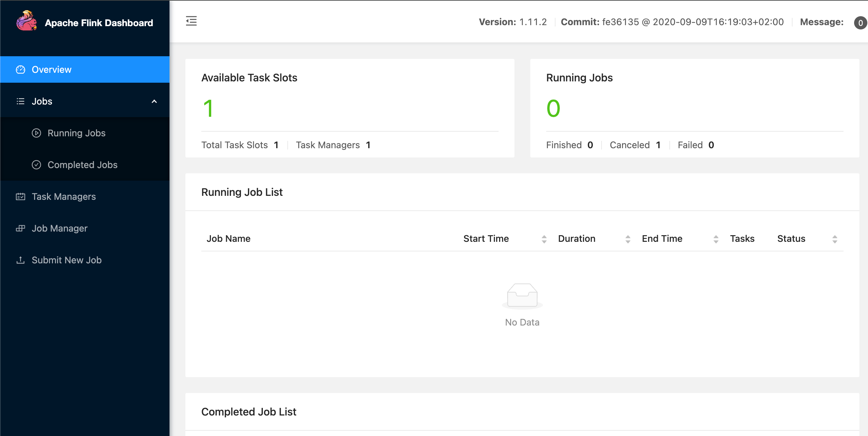Click the Task Managers schedule icon
The image size is (868, 436).
(21, 196)
